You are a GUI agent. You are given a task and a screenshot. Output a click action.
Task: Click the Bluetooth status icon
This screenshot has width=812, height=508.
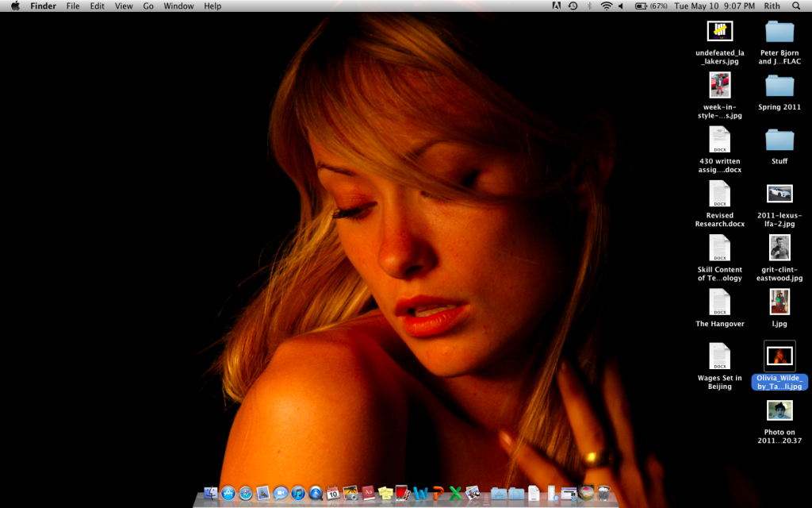click(x=589, y=6)
